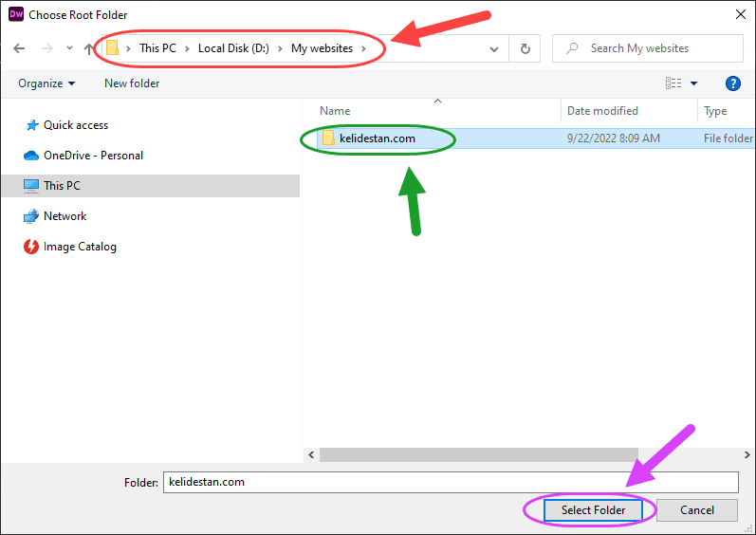Click the Network icon
This screenshot has height=535, width=756.
tap(31, 216)
